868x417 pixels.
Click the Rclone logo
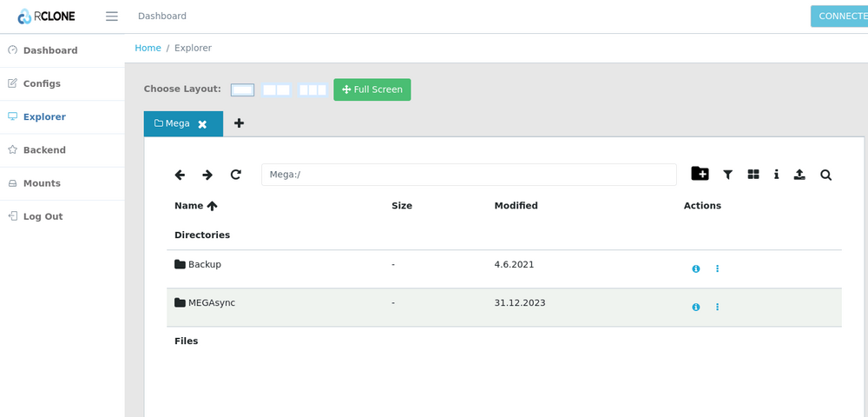coord(46,16)
